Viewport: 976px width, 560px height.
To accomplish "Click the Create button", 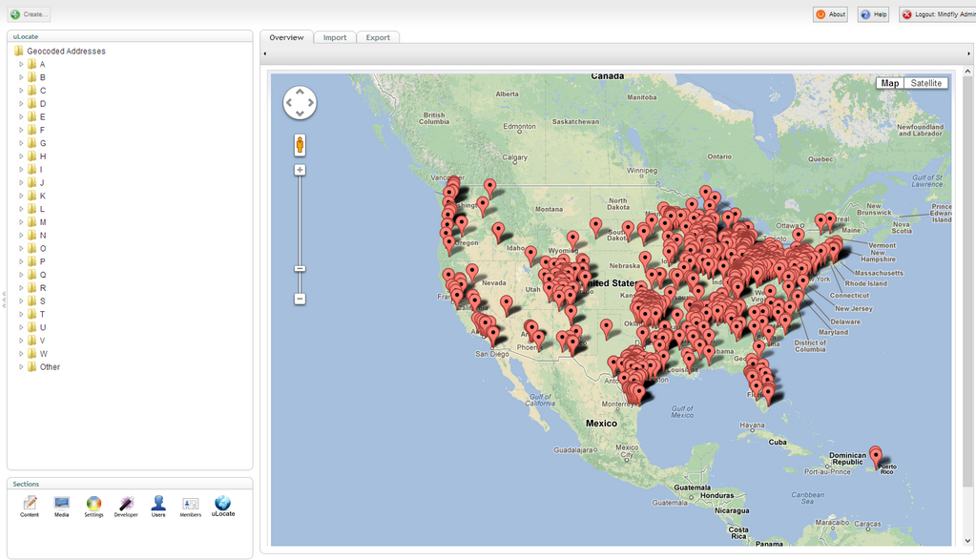I will click(x=30, y=14).
